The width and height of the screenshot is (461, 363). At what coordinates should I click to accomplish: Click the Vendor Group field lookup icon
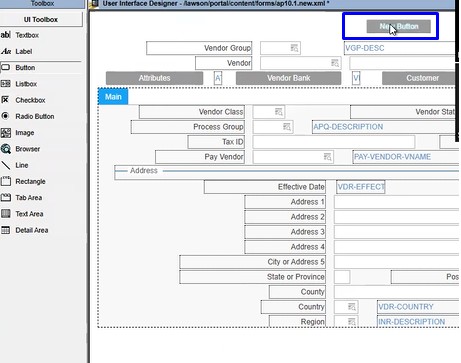click(x=294, y=48)
